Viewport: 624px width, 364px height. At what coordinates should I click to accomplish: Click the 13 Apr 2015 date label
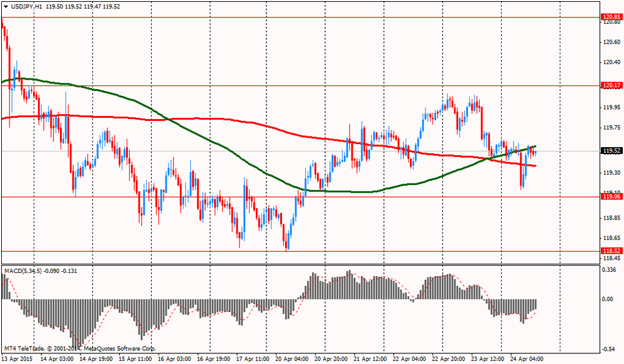(x=18, y=359)
